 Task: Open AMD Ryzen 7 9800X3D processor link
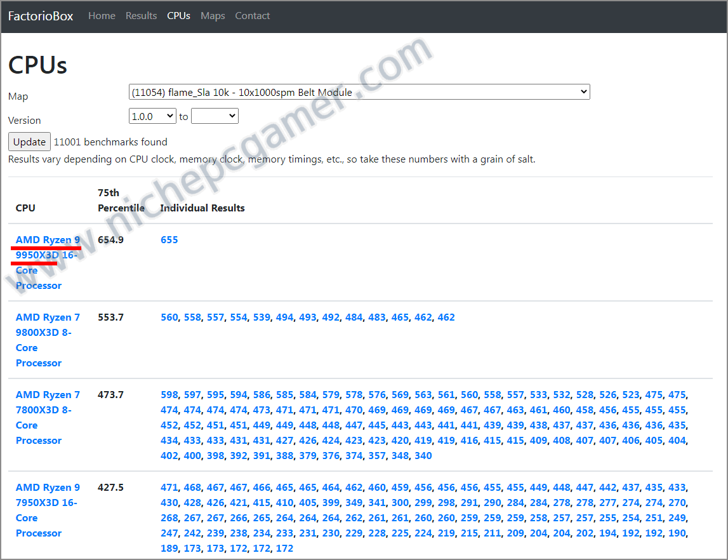click(48, 340)
